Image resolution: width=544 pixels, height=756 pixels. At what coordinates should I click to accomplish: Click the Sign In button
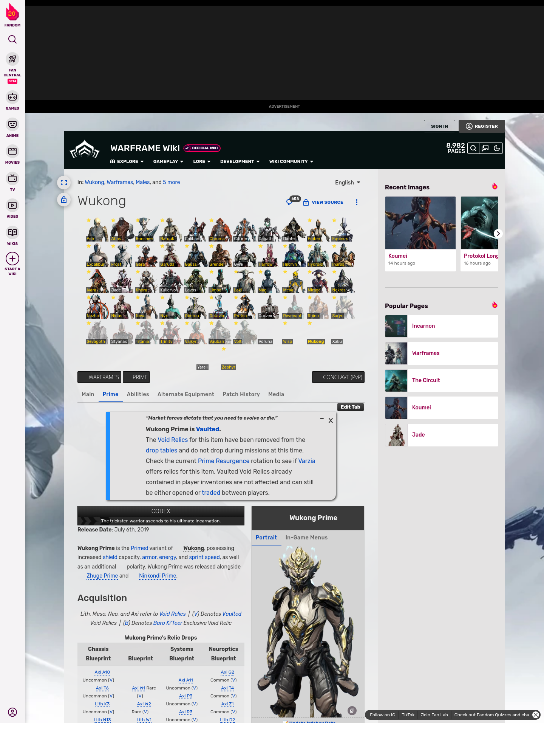point(439,126)
